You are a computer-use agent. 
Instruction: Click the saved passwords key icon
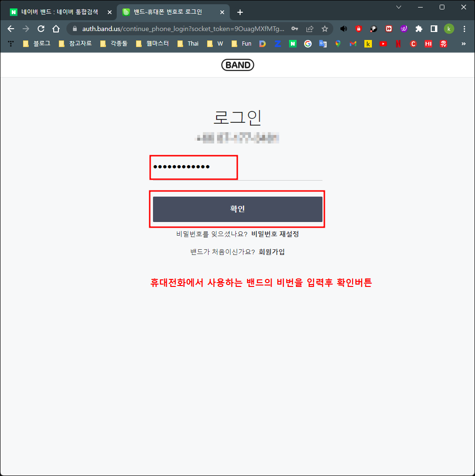294,28
